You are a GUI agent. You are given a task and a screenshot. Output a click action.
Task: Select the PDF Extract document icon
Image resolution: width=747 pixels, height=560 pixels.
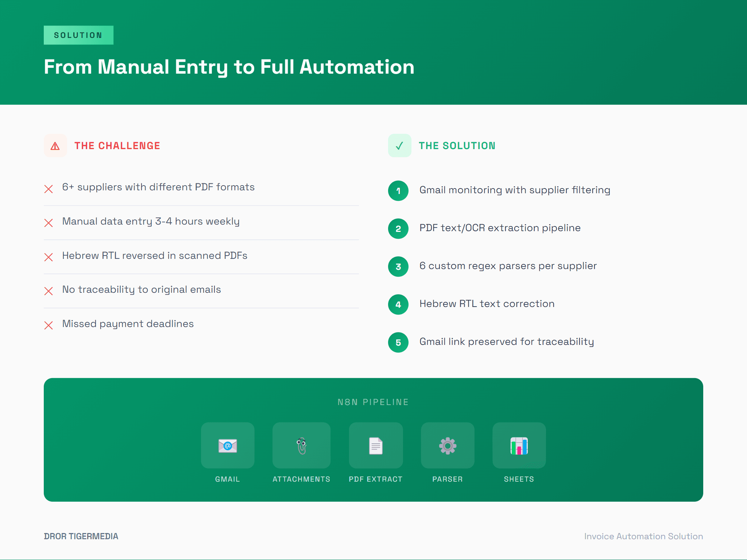pyautogui.click(x=376, y=446)
